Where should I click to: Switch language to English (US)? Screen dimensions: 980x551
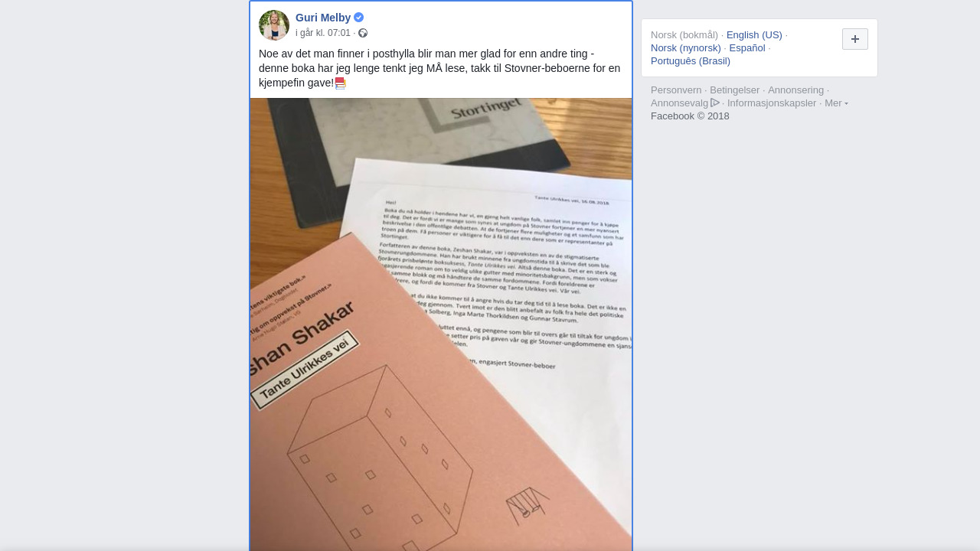pos(754,34)
